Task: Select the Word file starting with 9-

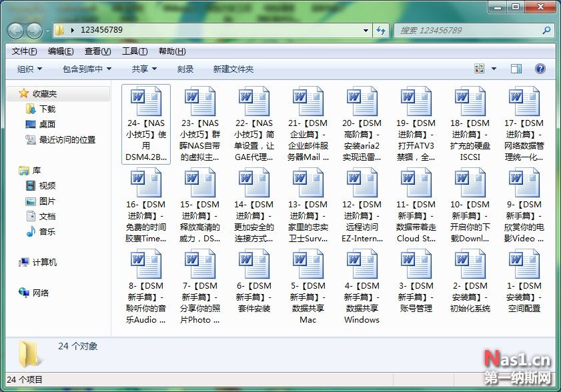Action: (x=524, y=205)
